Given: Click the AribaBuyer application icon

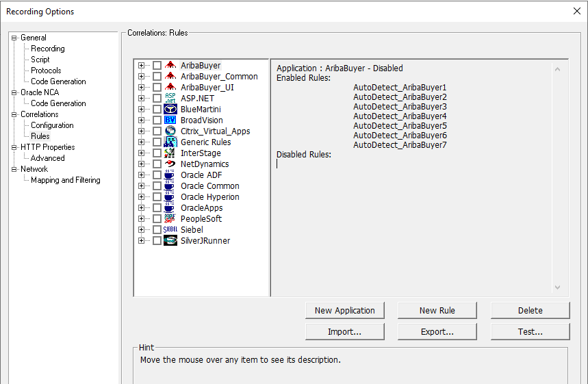Looking at the screenshot, I should click(170, 66).
